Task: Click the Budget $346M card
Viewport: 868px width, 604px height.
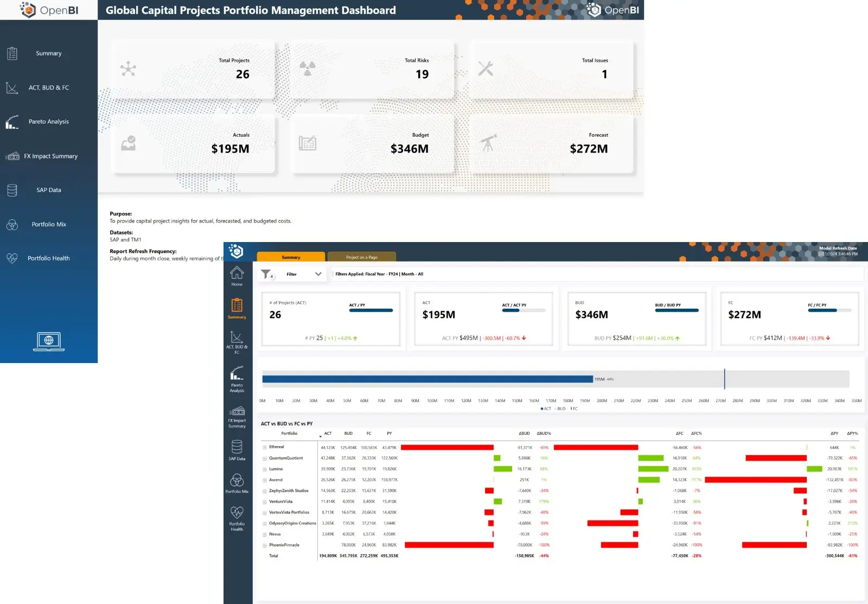Action: click(372, 144)
